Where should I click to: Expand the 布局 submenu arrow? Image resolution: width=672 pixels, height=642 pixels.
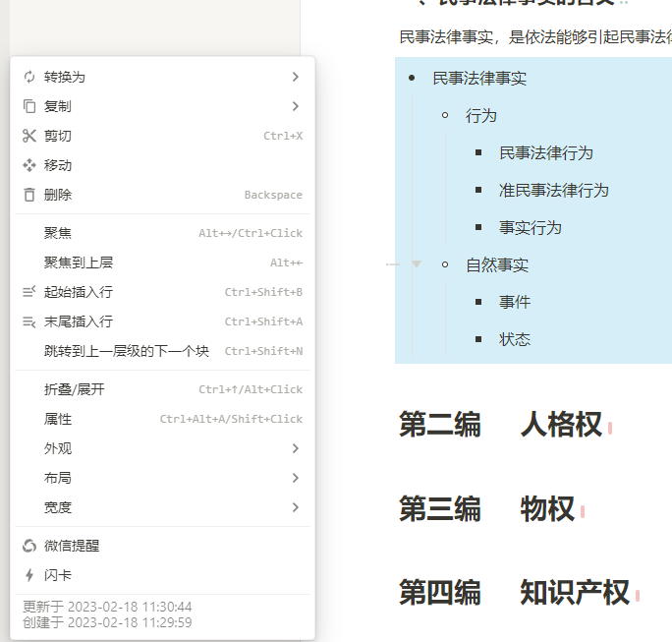tap(296, 478)
